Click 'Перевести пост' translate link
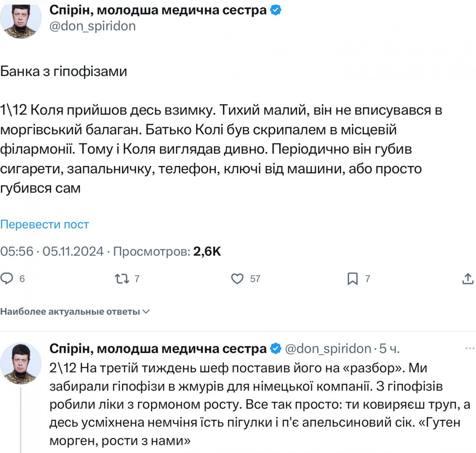 point(45,225)
